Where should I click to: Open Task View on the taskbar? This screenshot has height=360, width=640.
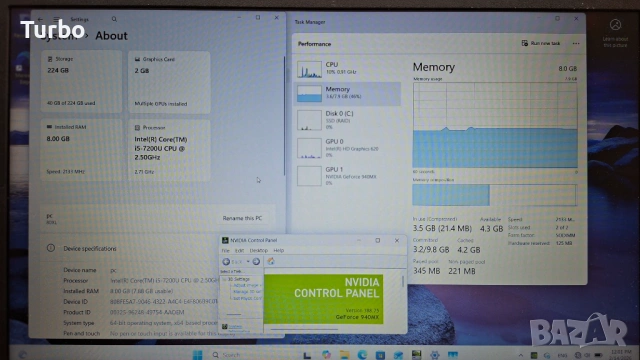tap(307, 355)
